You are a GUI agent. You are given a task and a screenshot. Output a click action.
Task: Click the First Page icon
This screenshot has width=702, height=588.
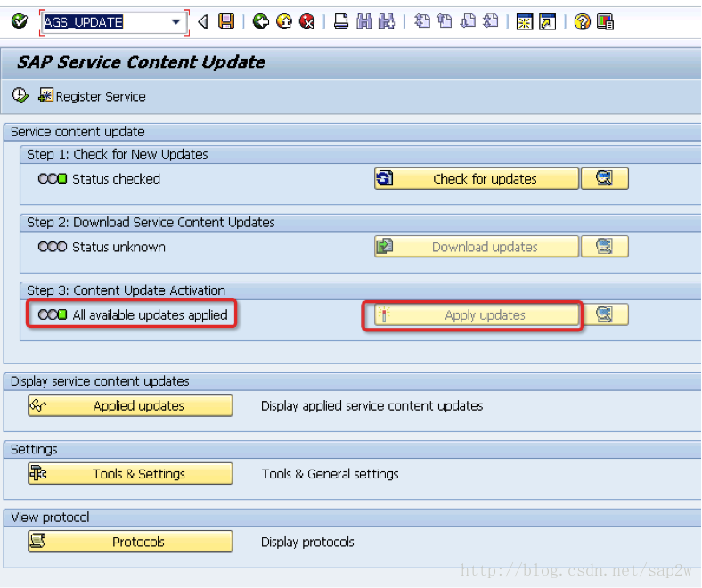click(421, 21)
